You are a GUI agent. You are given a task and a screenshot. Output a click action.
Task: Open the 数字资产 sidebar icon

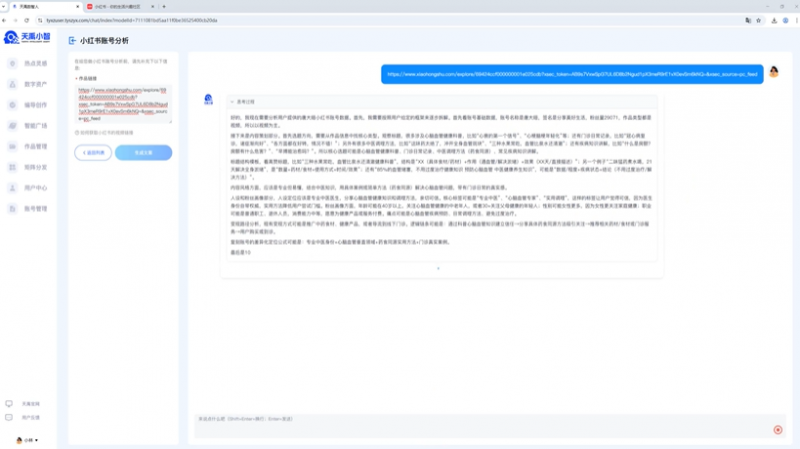click(x=10, y=84)
